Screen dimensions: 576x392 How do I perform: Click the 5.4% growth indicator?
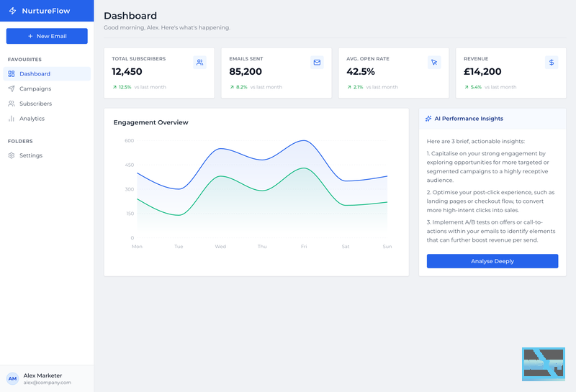473,87
